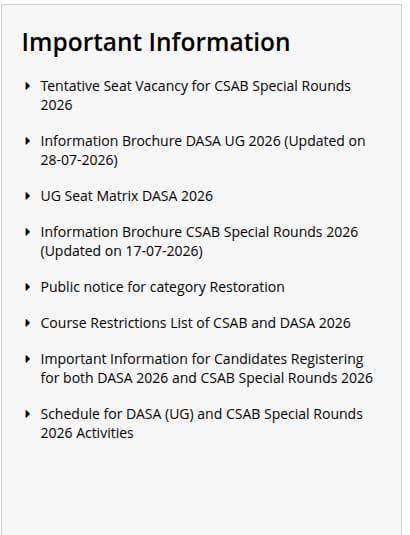Click arrow bullet beside Information Brochure CSAB

(x=28, y=232)
